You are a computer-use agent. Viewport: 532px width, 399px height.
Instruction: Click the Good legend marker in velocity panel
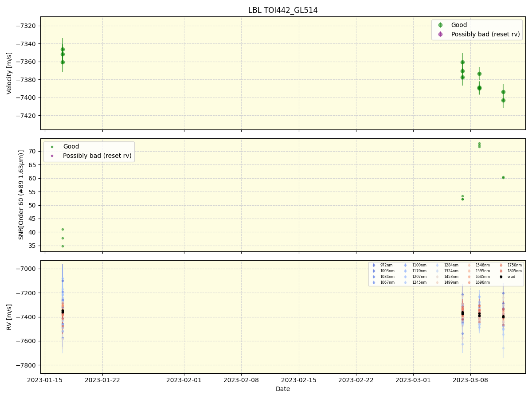(440, 25)
